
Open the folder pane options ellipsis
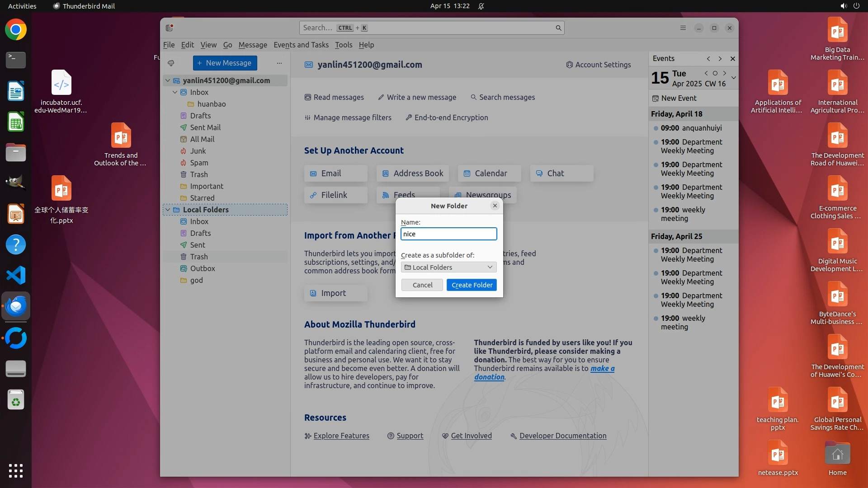coord(279,63)
